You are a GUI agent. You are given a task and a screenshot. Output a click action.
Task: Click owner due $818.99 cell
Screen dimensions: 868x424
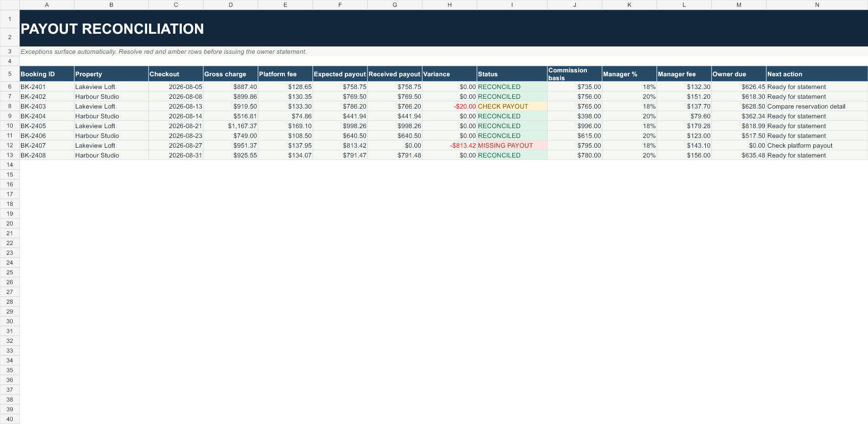coord(739,126)
